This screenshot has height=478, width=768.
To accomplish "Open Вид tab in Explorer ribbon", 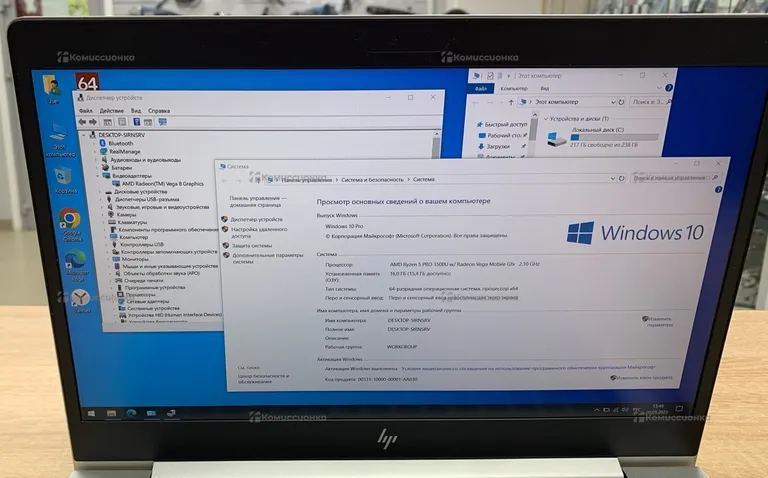I will 544,89.
